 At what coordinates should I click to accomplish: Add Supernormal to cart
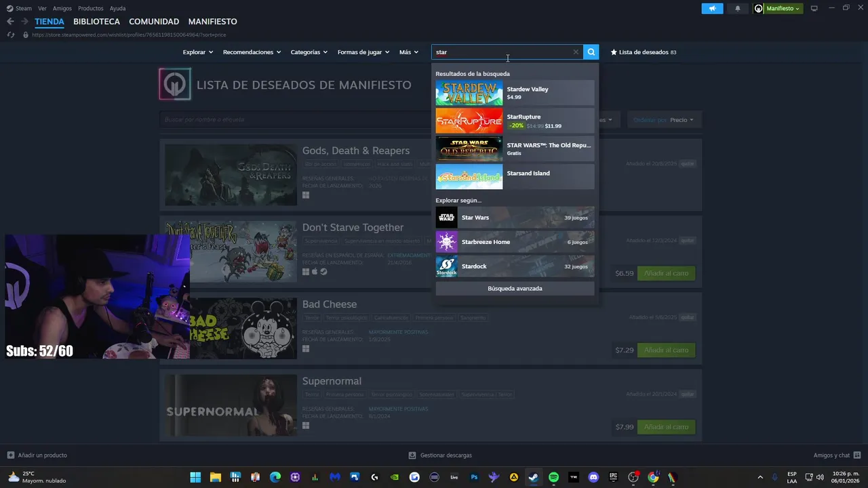(x=666, y=427)
